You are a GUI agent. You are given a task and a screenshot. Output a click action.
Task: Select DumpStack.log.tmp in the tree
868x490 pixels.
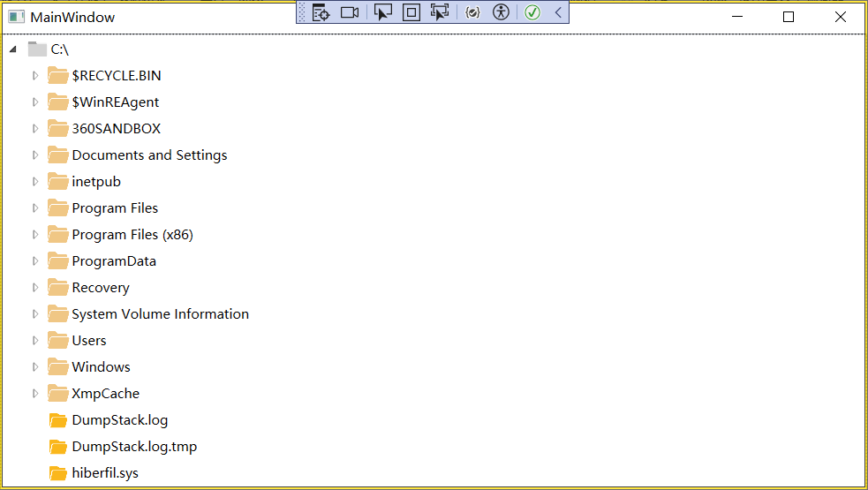(x=134, y=447)
